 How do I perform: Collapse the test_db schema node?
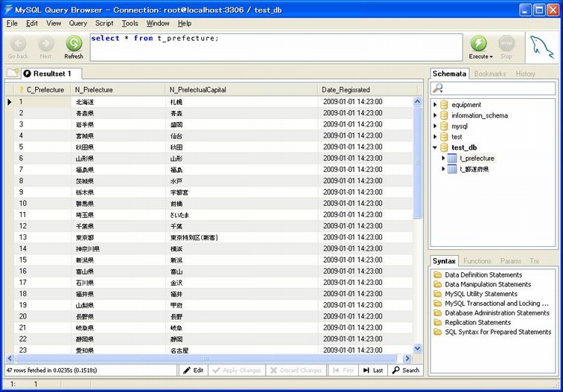pyautogui.click(x=435, y=147)
